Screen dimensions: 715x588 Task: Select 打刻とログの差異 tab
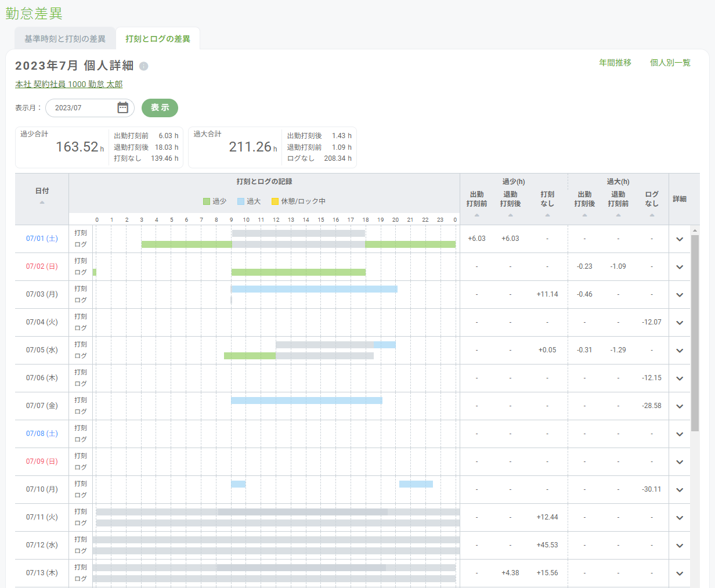pos(158,39)
